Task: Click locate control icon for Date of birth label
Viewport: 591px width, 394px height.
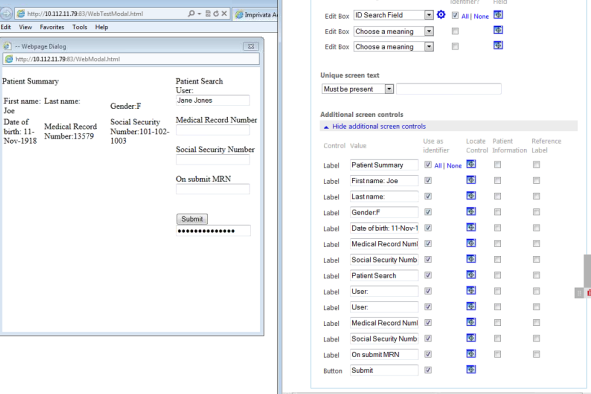Action: [471, 227]
